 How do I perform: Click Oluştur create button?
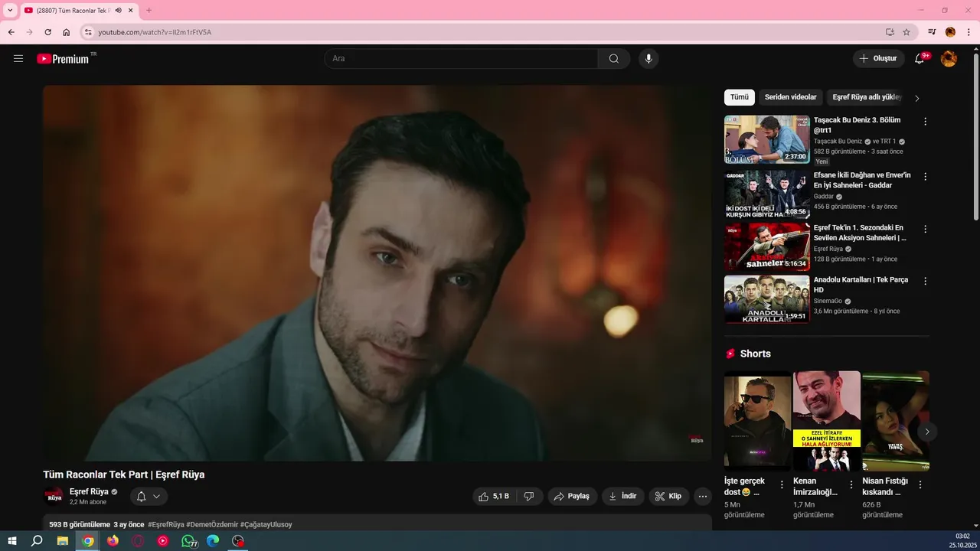(x=878, y=59)
